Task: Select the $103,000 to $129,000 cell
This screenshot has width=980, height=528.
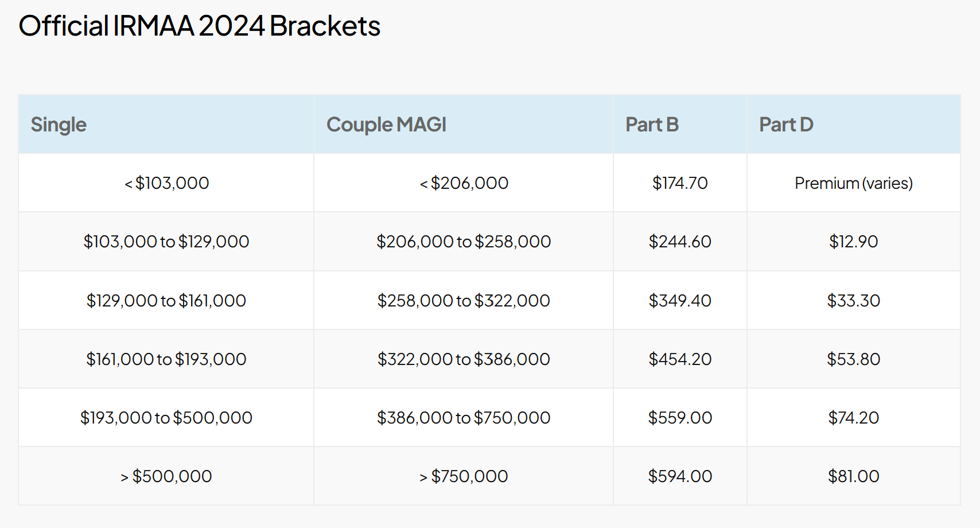Action: coord(166,242)
